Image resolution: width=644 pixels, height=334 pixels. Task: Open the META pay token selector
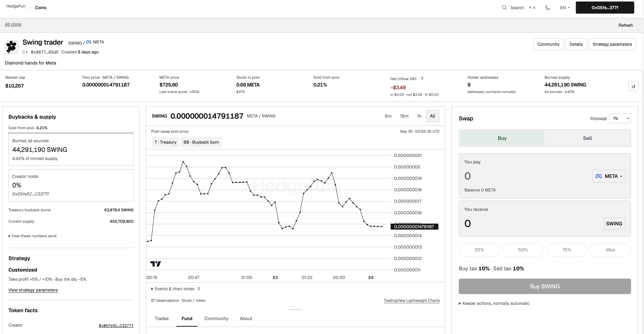pos(609,176)
